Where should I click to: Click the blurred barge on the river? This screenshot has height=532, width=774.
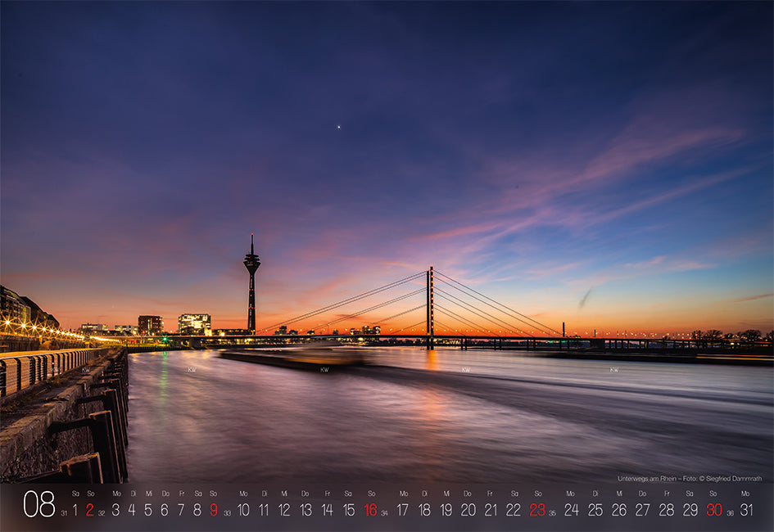[x=295, y=357]
